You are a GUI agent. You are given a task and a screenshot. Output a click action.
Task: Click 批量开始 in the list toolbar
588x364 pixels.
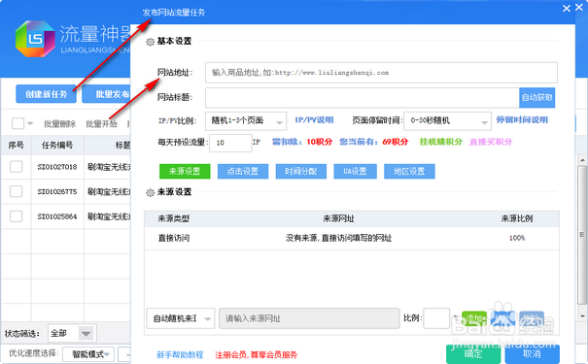pyautogui.click(x=101, y=123)
